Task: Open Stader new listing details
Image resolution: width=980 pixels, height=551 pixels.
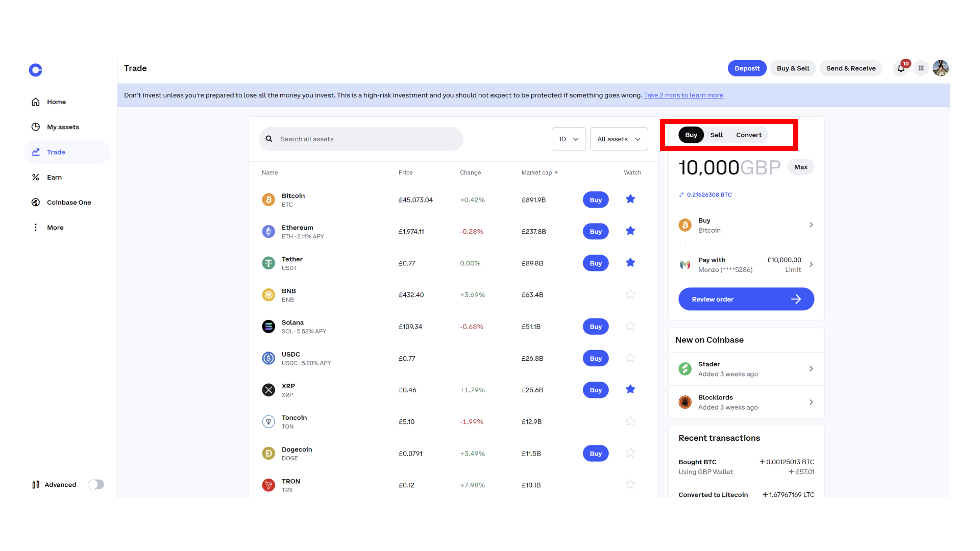Action: [746, 369]
